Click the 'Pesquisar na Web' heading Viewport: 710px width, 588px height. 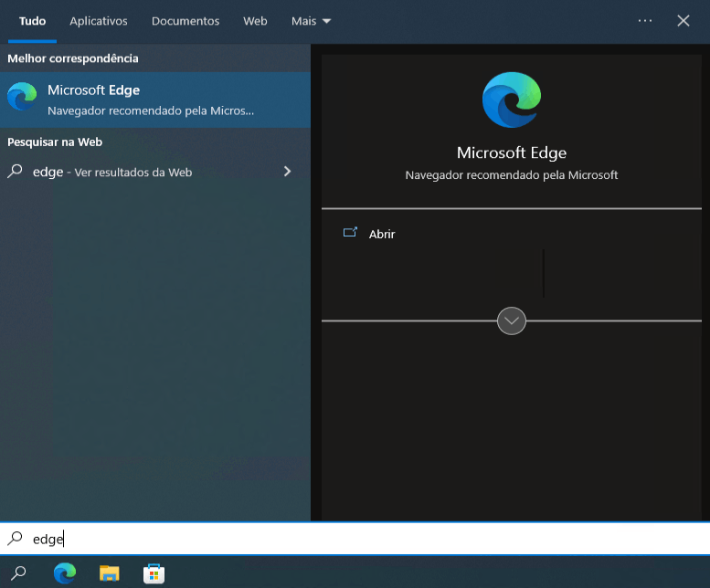(55, 142)
